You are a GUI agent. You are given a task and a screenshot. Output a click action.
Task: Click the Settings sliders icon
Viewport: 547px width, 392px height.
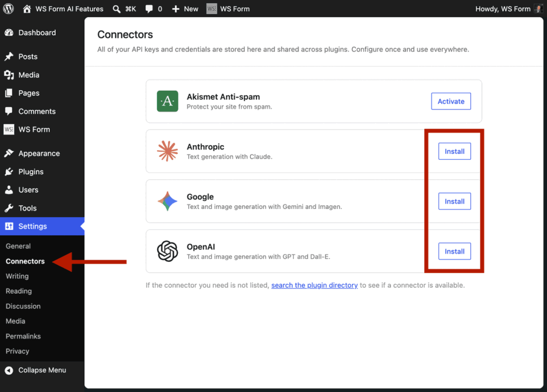pos(9,226)
